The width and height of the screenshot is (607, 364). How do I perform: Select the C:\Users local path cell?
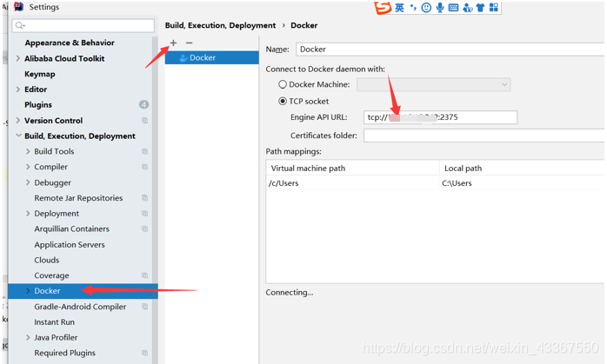pyautogui.click(x=522, y=183)
